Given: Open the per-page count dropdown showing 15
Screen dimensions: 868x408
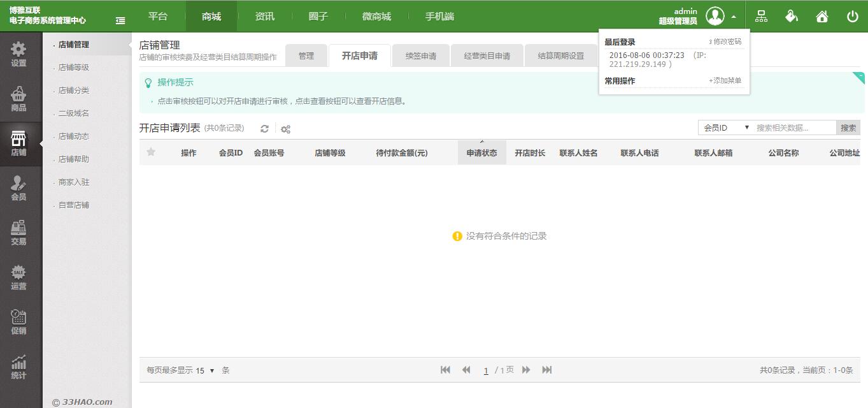Looking at the screenshot, I should click(205, 370).
